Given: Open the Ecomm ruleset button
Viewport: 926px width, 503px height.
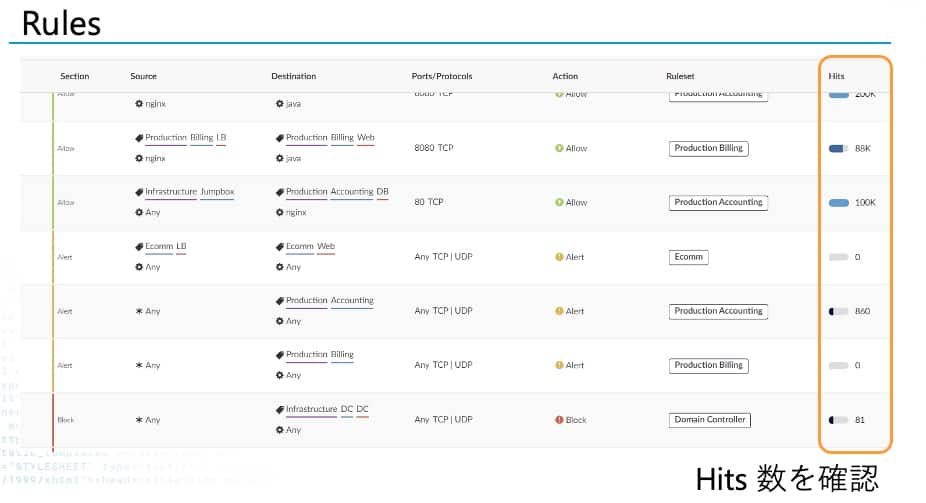Looking at the screenshot, I should pyautogui.click(x=688, y=257).
